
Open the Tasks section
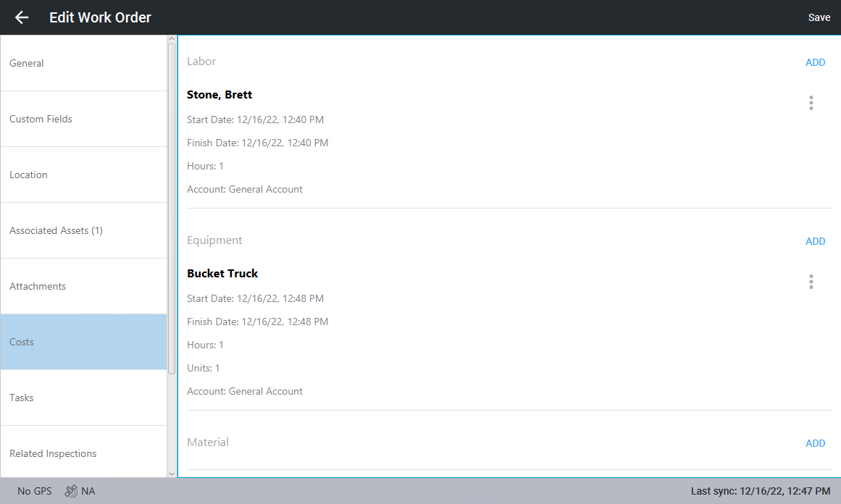83,398
